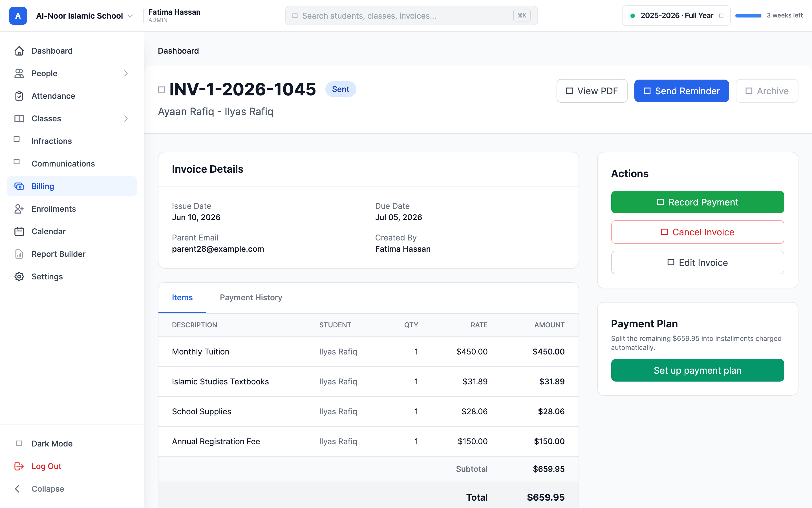
Task: Click the Enrollments user-plus icon
Action: 19,209
